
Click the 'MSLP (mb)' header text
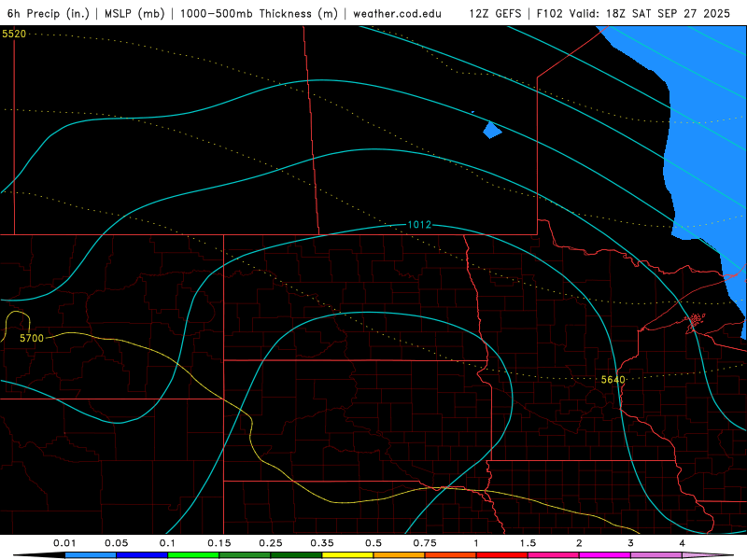pos(134,13)
